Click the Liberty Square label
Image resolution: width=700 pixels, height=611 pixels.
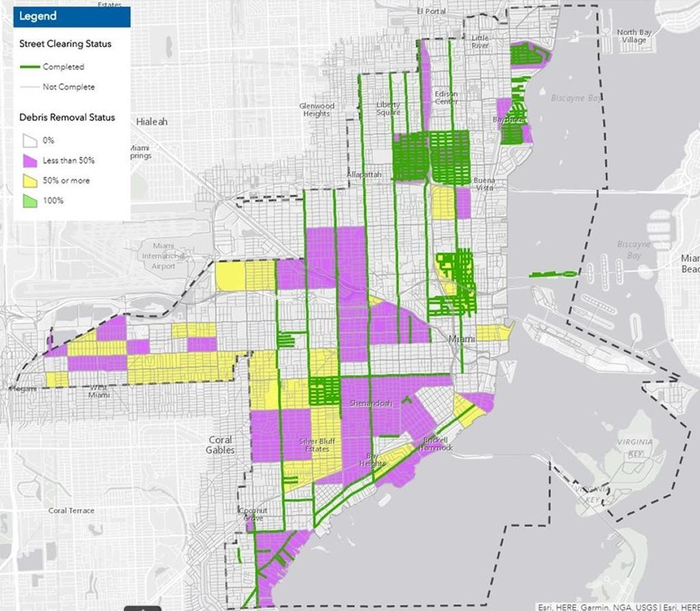388,108
